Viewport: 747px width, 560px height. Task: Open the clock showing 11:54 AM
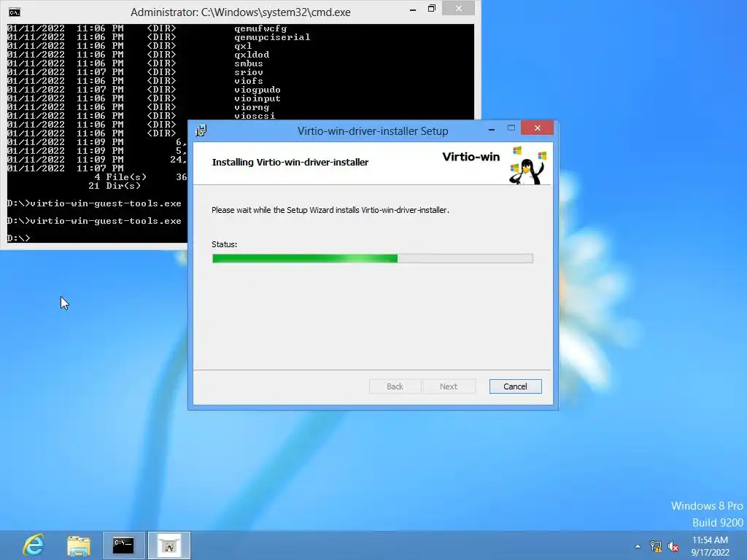click(x=710, y=545)
